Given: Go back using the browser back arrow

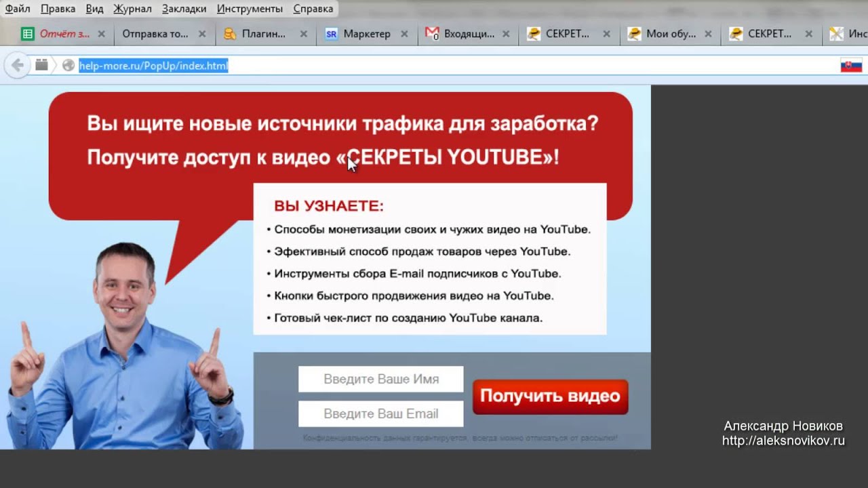Looking at the screenshot, I should coord(18,65).
